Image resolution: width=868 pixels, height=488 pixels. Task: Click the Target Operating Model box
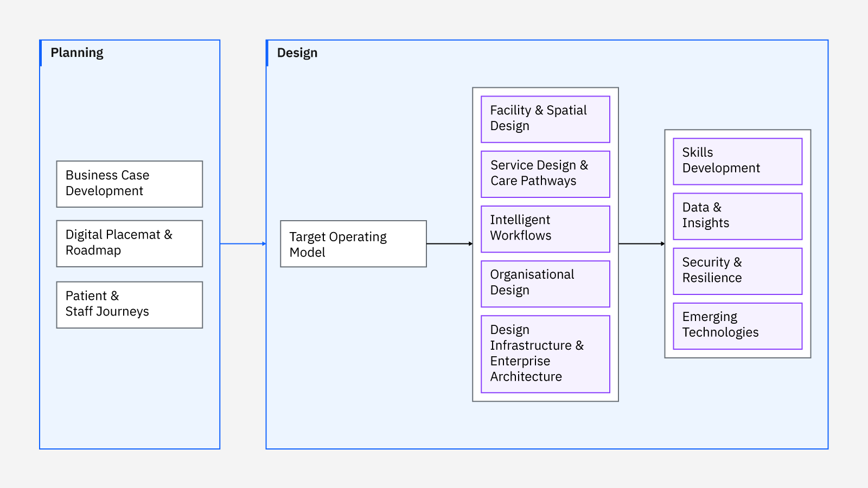pos(354,243)
